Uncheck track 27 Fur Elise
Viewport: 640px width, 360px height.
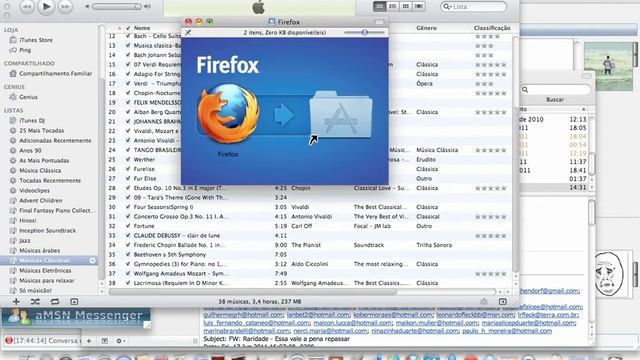[128, 178]
